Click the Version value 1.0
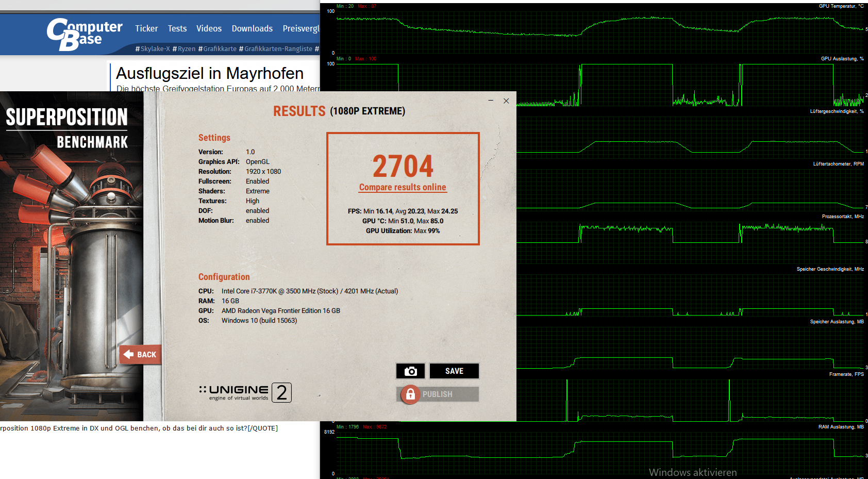The height and width of the screenshot is (479, 868). coord(251,152)
